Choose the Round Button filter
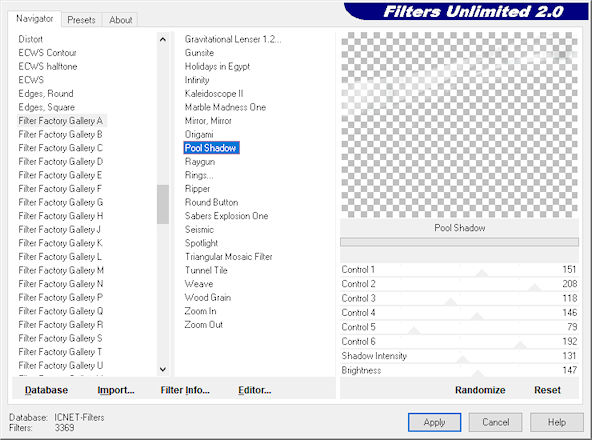Screen dimensions: 592x440 click(x=211, y=202)
